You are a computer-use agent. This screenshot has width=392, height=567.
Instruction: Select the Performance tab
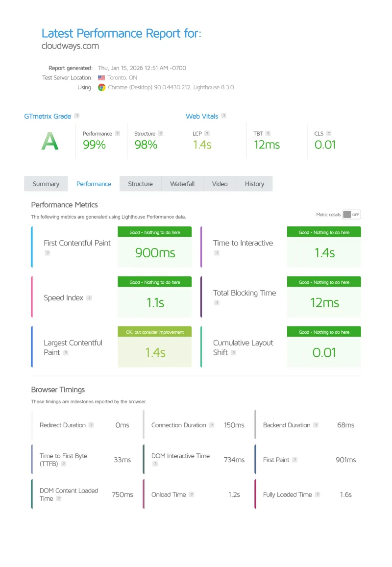coord(94,184)
